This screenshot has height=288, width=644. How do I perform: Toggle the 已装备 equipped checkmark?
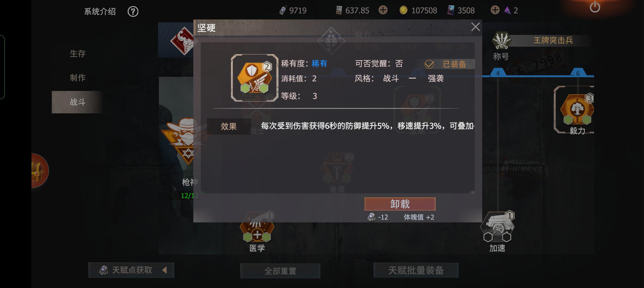pyautogui.click(x=429, y=64)
